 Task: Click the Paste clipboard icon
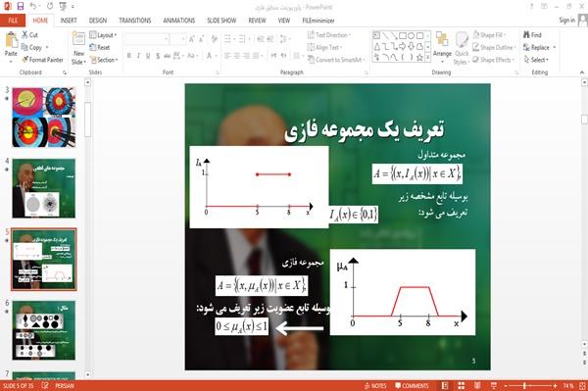(11, 40)
